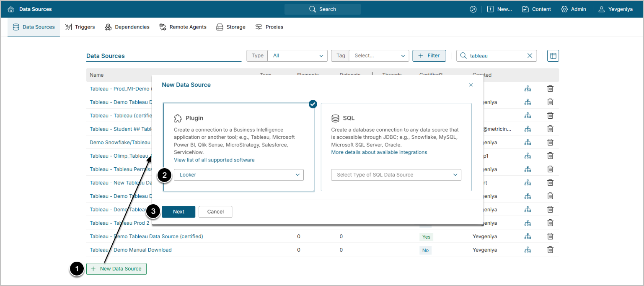Click lineage icon for Tableau - Prod_MI-Demo row

[x=528, y=88]
